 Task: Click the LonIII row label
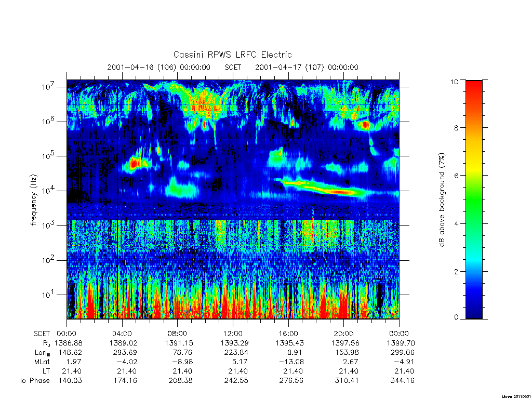(x=43, y=353)
